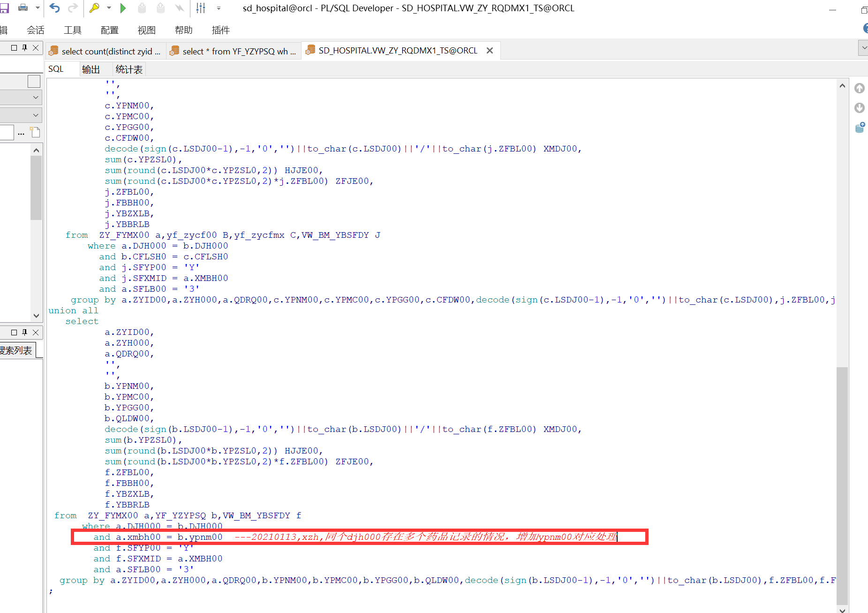Click the 'j.YBBRLB' line in the editor

(127, 224)
